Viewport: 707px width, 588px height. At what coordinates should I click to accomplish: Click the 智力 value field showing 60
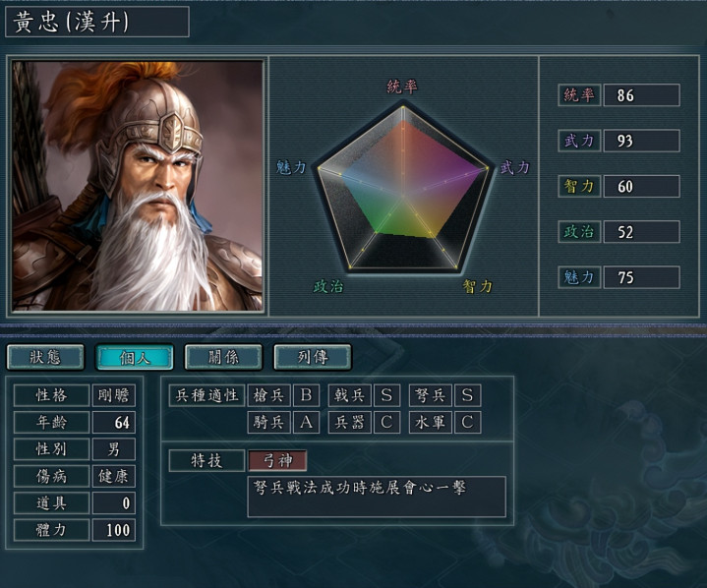click(642, 186)
